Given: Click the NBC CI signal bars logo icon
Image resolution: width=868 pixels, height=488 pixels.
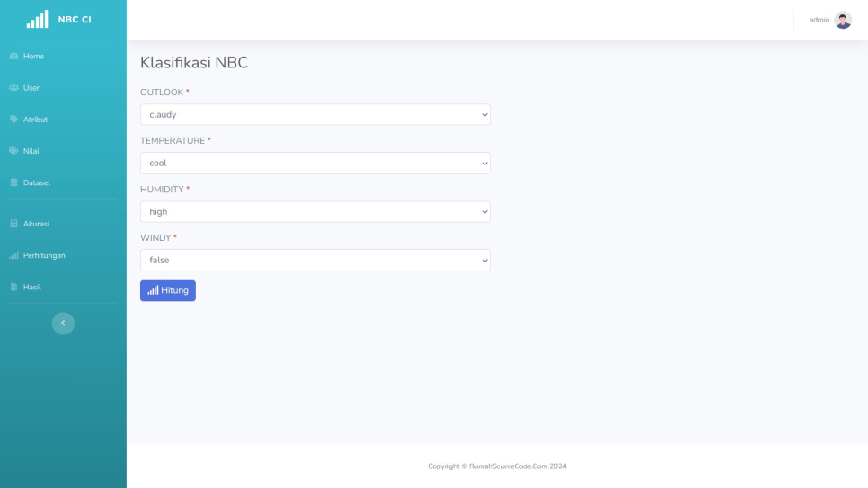Looking at the screenshot, I should click(37, 20).
